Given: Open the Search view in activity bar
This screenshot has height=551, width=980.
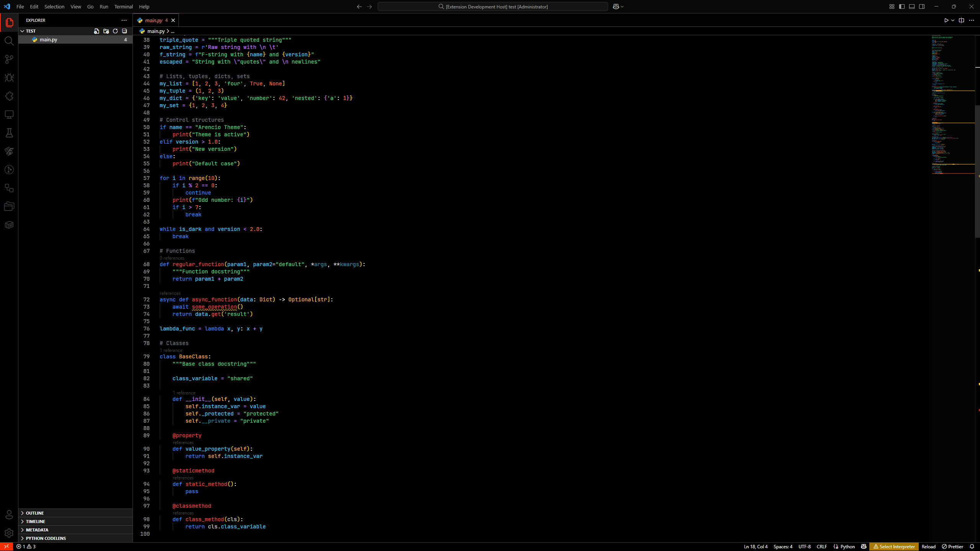Looking at the screenshot, I should point(9,41).
